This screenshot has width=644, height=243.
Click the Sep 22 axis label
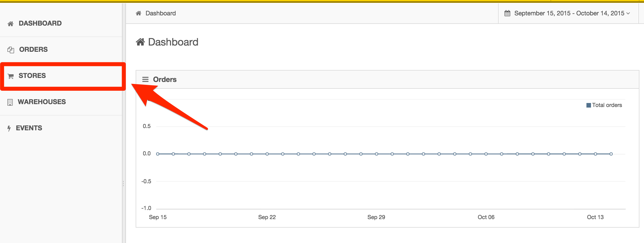click(267, 217)
